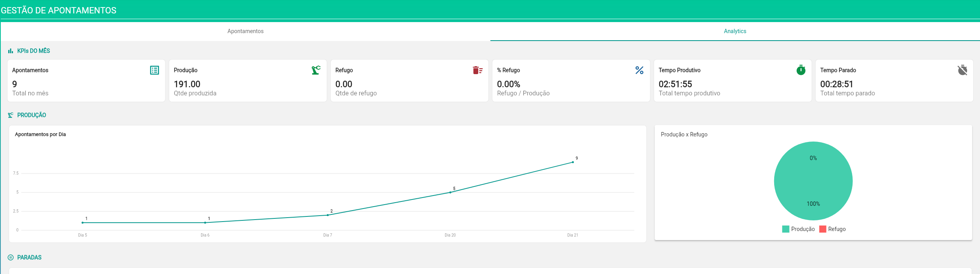Viewport: 980px width, 274px height.
Task: Click the Refugo / Produção label
Action: coord(523,93)
